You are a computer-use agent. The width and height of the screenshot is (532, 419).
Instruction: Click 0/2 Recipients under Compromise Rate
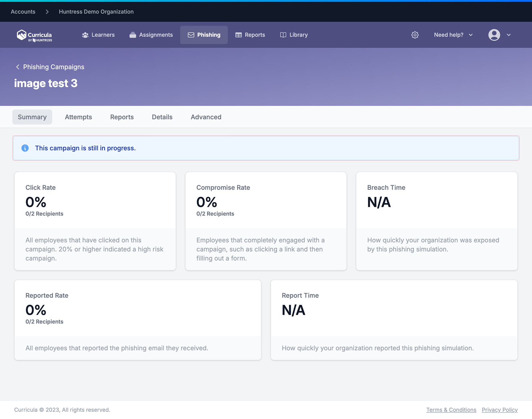(x=215, y=214)
